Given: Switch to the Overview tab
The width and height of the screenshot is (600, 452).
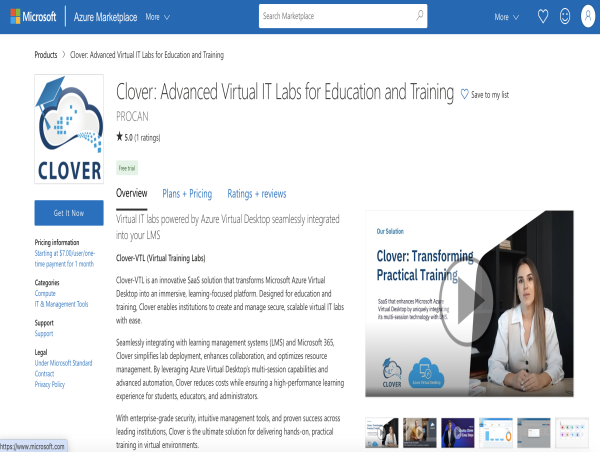Looking at the screenshot, I should coord(132,193).
